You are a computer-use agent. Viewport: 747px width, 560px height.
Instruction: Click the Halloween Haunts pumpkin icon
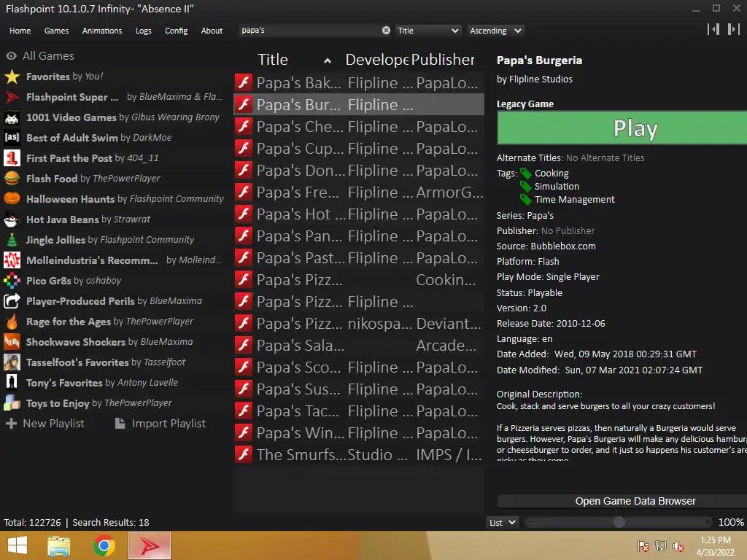[x=12, y=199]
